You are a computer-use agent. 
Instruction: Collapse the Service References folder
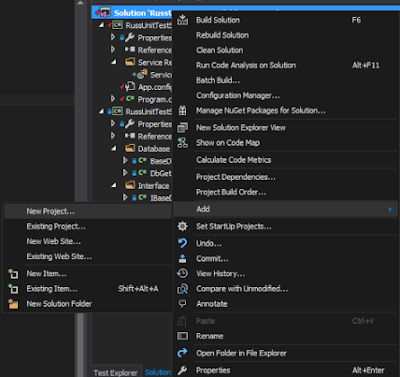pos(114,62)
